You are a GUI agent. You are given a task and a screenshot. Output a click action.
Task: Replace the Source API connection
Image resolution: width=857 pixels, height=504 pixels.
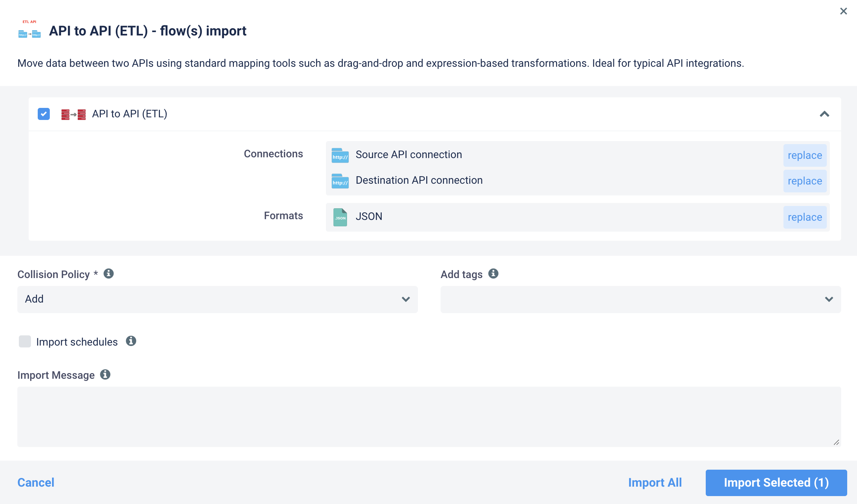[x=805, y=155]
